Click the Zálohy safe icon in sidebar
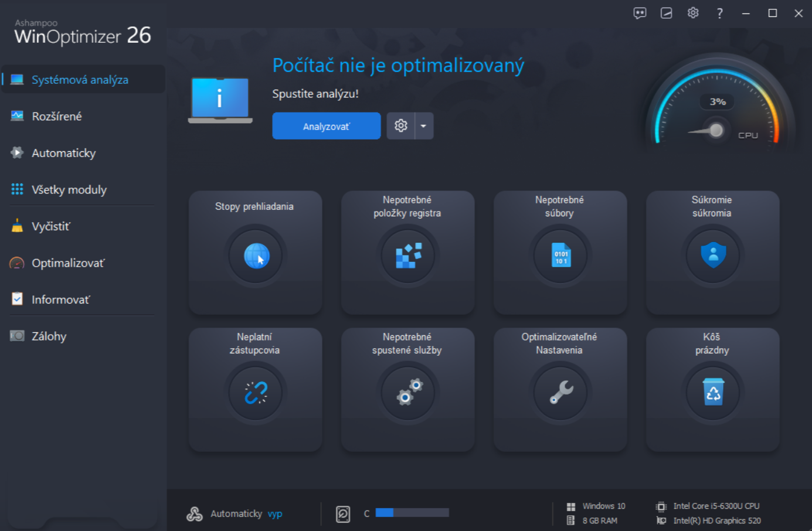The height and width of the screenshot is (531, 812). (17, 336)
